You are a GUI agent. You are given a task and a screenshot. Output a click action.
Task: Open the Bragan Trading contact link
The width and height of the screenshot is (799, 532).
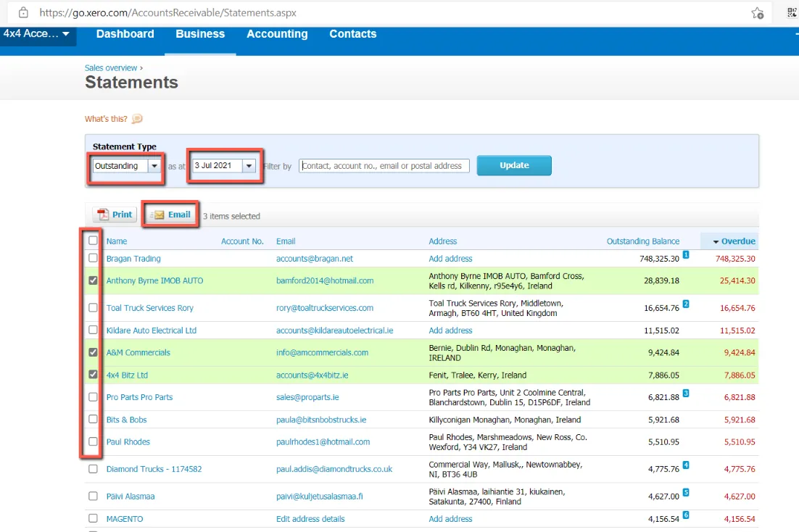(133, 258)
